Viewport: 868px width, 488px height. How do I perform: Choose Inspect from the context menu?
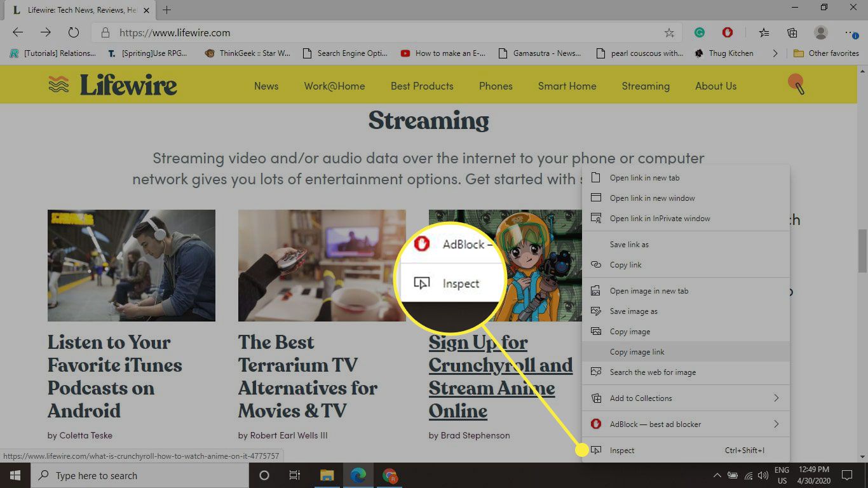pyautogui.click(x=686, y=451)
